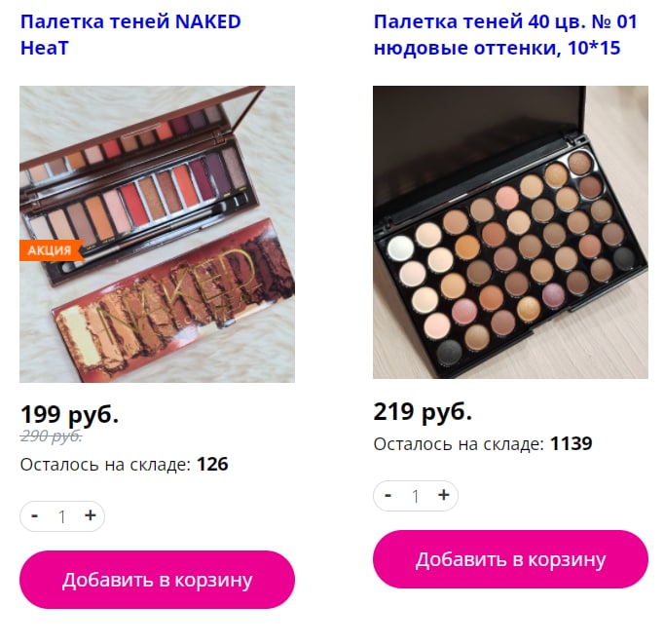
Task: Decrease quantity of 40-color palette
Action: (x=387, y=495)
